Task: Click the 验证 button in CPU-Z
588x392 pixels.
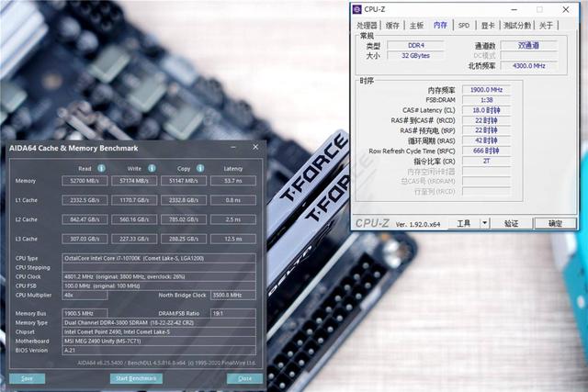Action: (512, 224)
